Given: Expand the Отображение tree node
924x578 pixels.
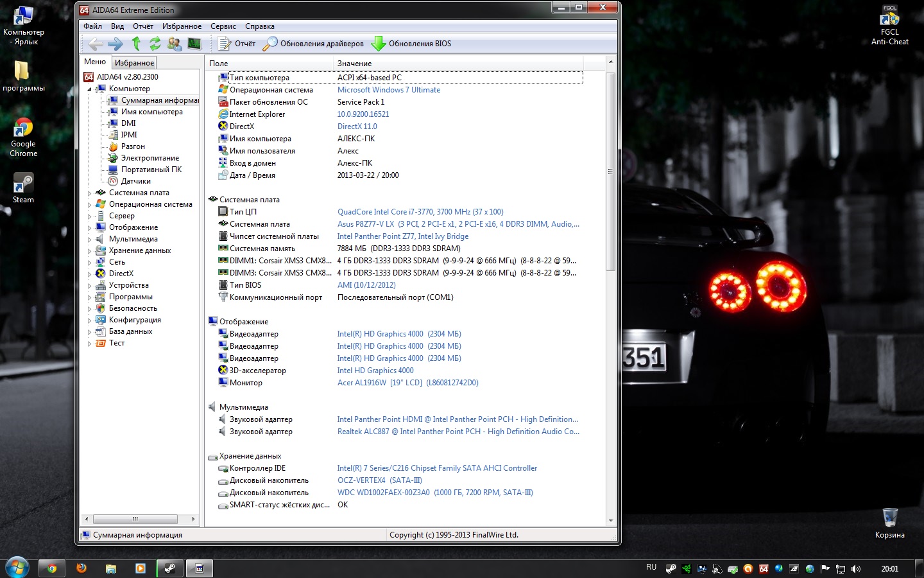Looking at the screenshot, I should [x=89, y=227].
